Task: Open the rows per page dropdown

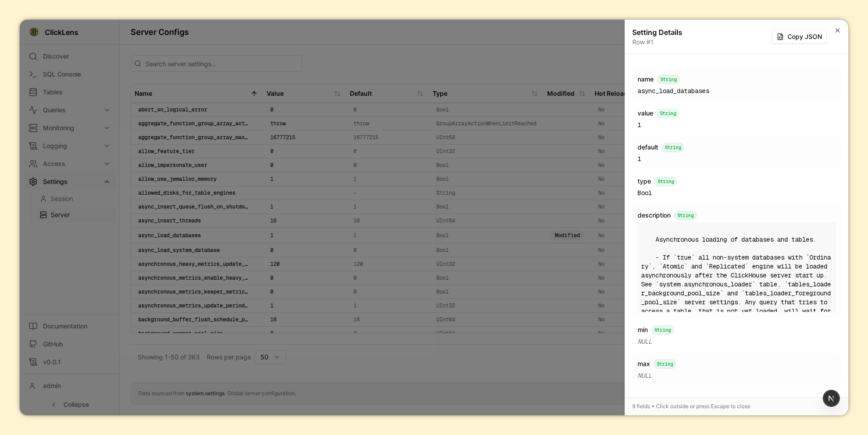Action: [x=270, y=357]
